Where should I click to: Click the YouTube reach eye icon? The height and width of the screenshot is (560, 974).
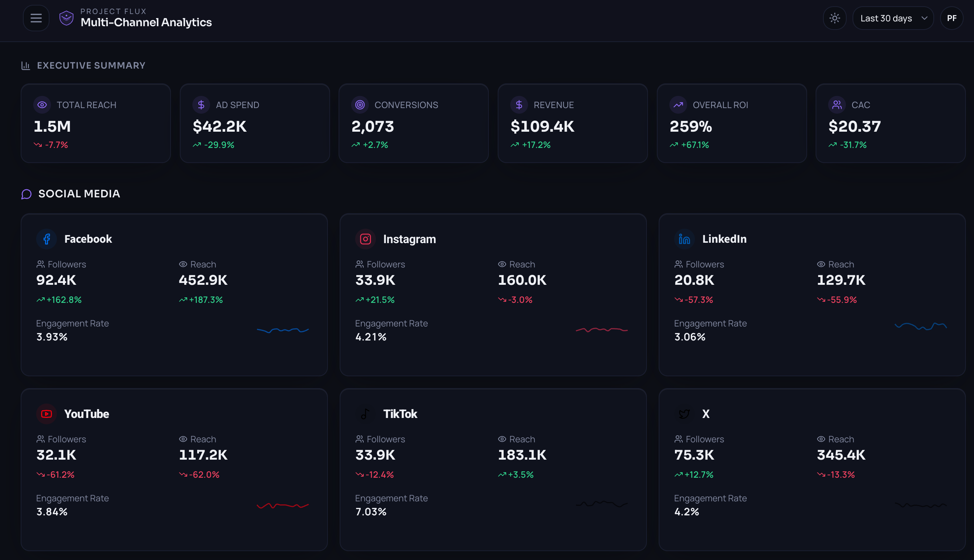pyautogui.click(x=183, y=439)
